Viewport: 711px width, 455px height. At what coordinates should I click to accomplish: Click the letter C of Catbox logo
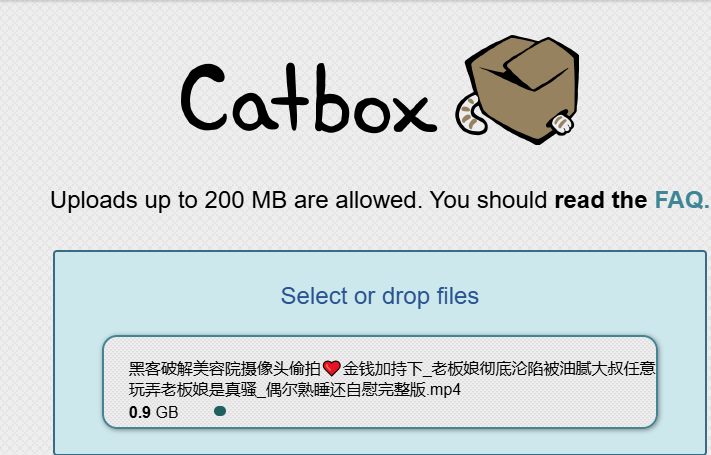pos(203,97)
